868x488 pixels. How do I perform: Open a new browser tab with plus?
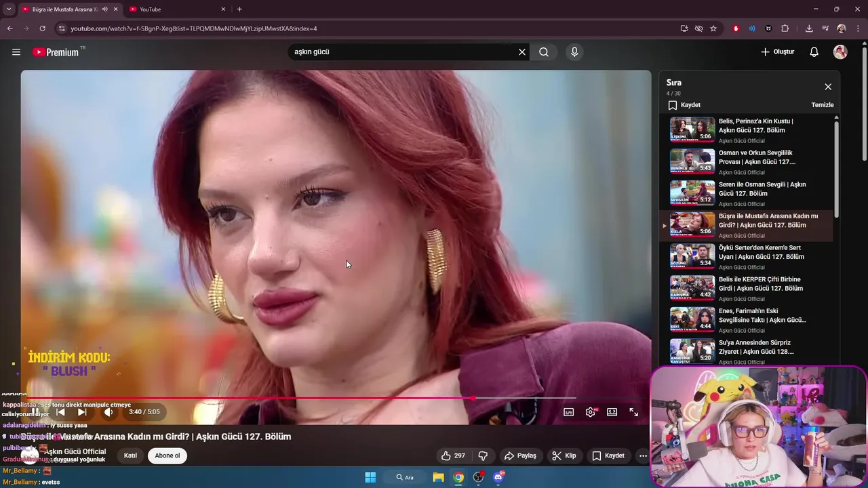pos(239,9)
